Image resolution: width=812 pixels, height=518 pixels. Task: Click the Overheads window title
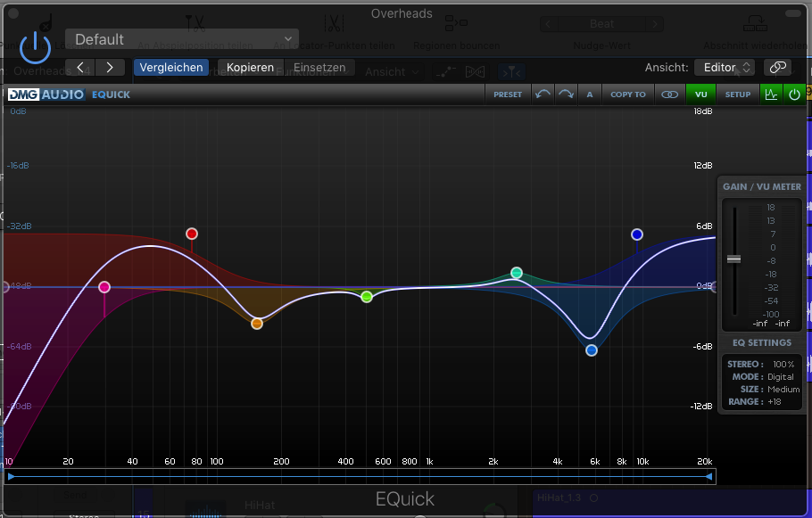[402, 13]
